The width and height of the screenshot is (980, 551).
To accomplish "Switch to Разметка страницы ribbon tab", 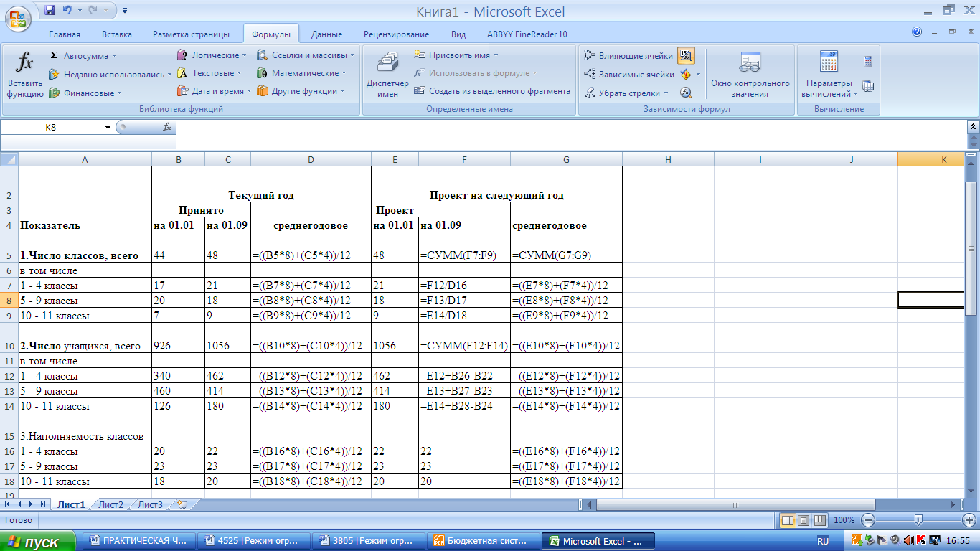I will [192, 34].
